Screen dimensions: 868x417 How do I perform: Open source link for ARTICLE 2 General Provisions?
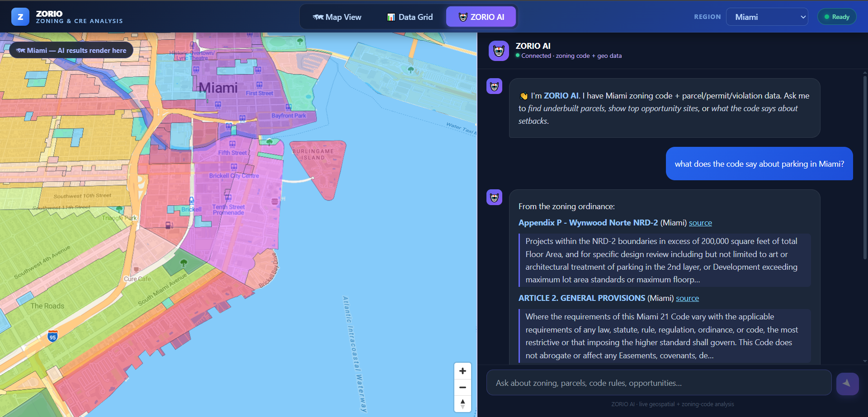tap(687, 298)
